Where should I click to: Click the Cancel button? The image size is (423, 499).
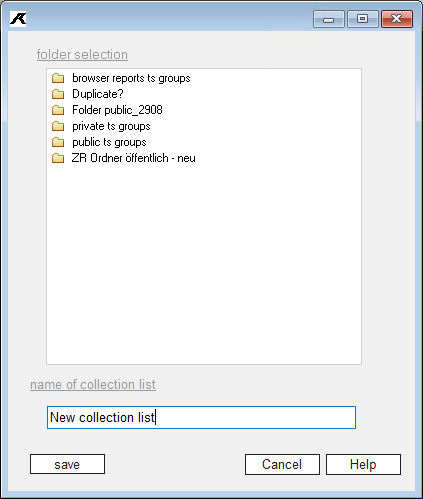point(282,464)
